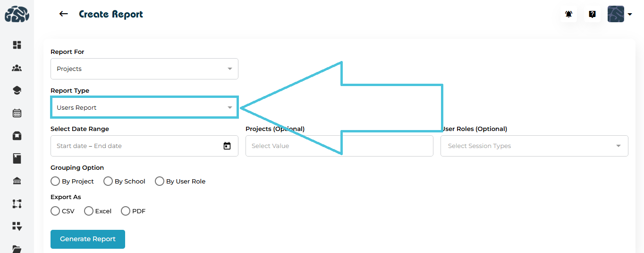Click the Projects Select Value field

[339, 146]
